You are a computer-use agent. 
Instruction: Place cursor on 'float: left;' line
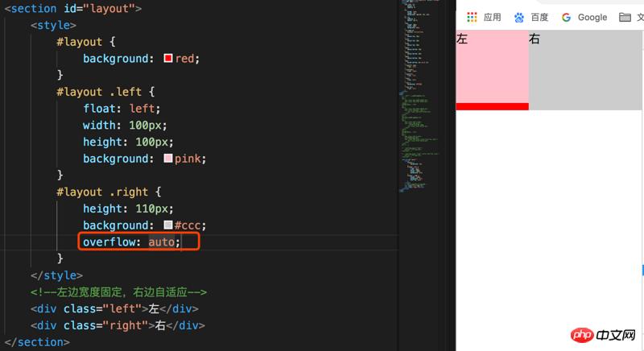click(x=121, y=109)
